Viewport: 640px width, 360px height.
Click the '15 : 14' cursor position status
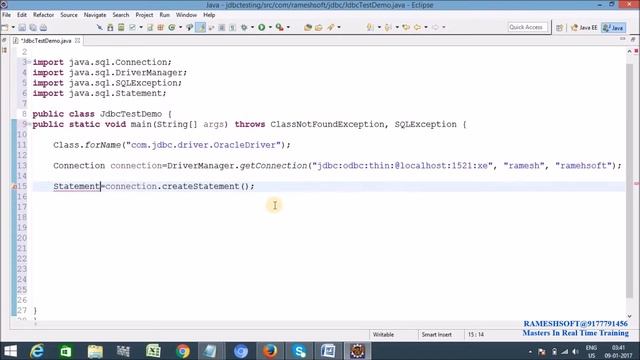click(x=476, y=334)
